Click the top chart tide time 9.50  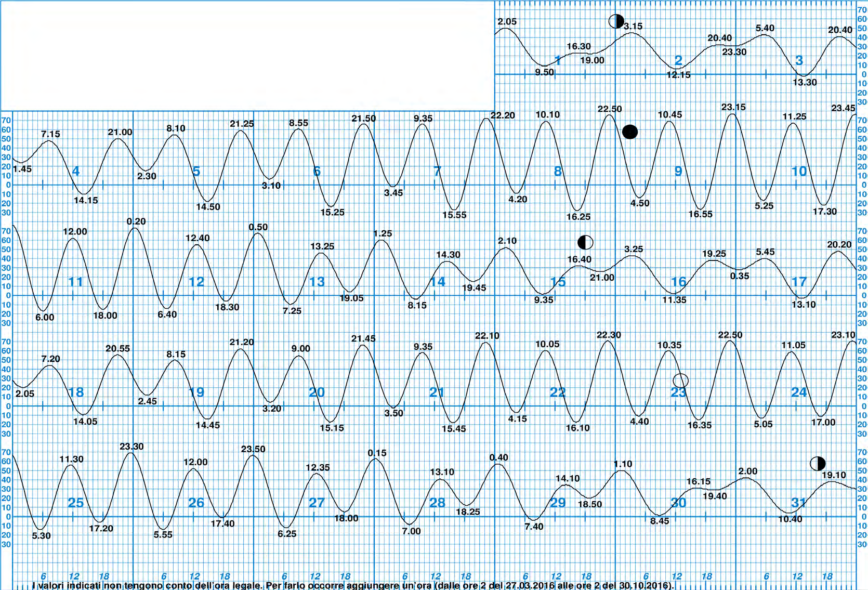545,72
